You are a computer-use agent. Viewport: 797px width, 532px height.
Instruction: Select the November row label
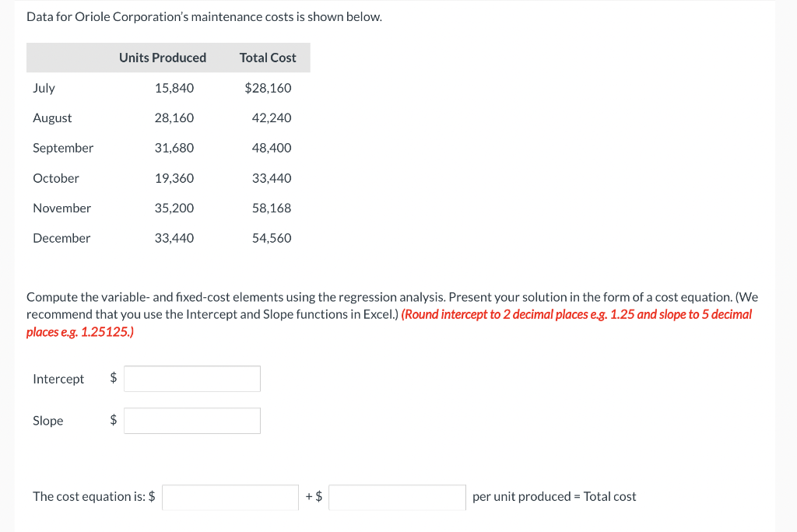point(61,208)
